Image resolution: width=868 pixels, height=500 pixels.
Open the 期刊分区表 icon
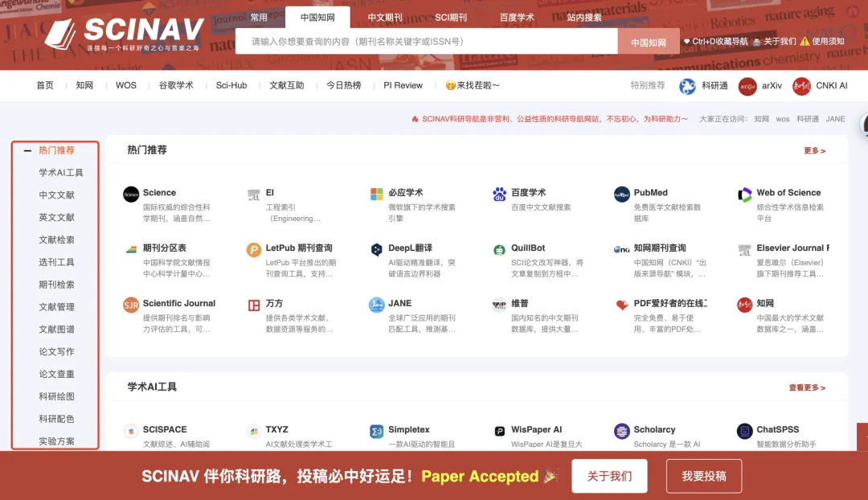pos(131,250)
